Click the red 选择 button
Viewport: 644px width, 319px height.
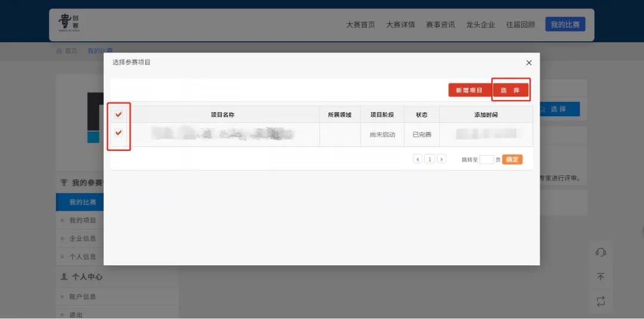(x=510, y=90)
